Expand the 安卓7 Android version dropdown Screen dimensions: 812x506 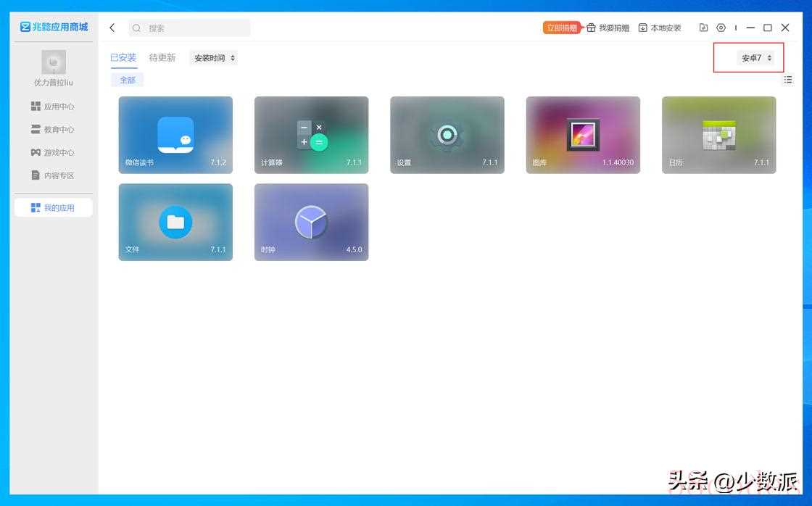[x=756, y=58]
